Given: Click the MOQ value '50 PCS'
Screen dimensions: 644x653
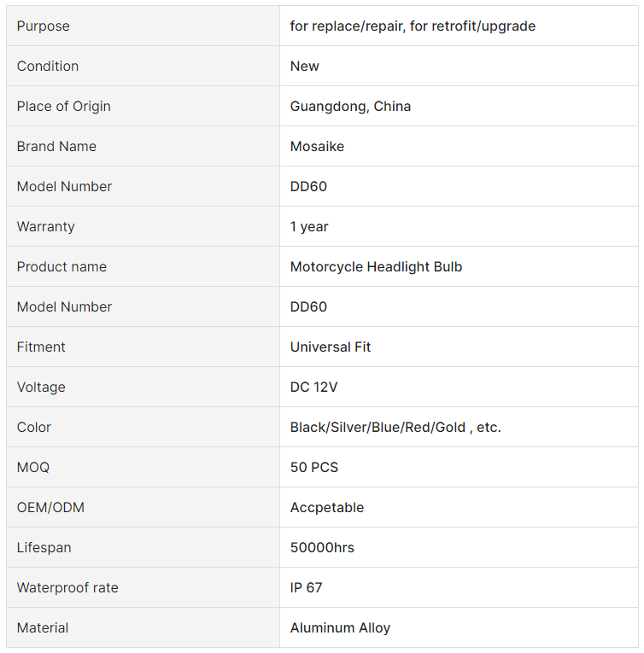Looking at the screenshot, I should [314, 467].
